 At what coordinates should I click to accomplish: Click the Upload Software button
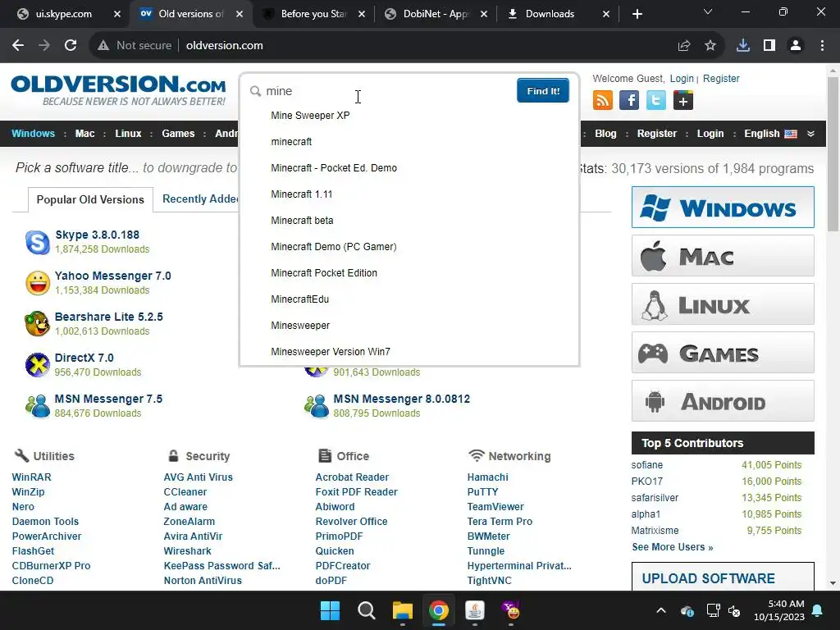(723, 577)
